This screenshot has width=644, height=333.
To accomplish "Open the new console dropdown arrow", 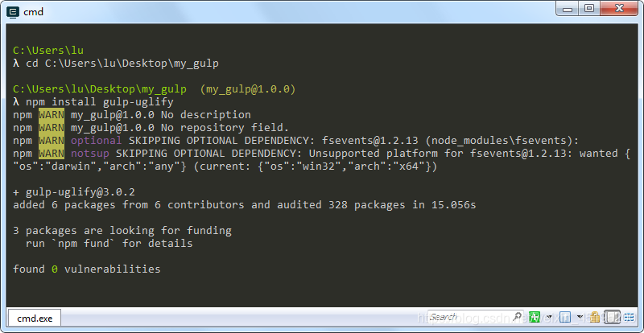I will pos(549,317).
